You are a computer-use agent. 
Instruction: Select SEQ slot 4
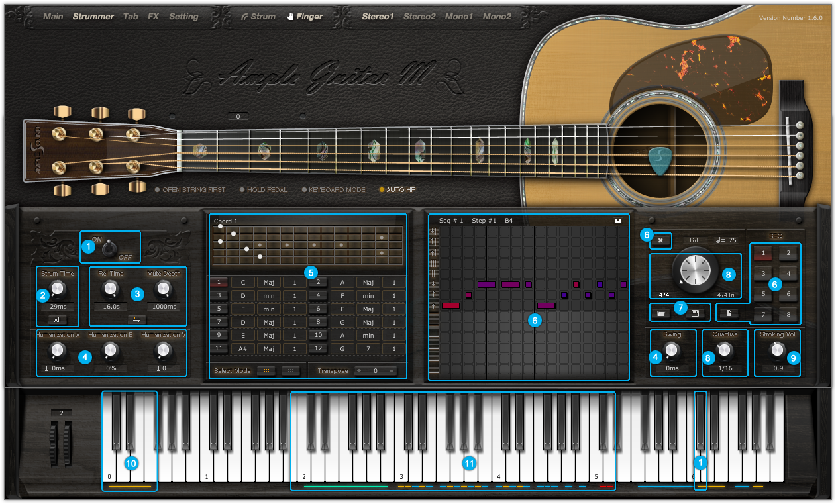tap(788, 273)
